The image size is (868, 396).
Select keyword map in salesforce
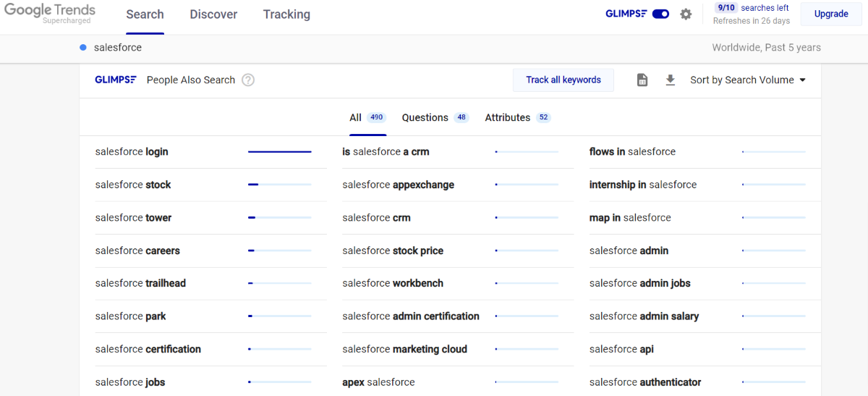point(630,218)
